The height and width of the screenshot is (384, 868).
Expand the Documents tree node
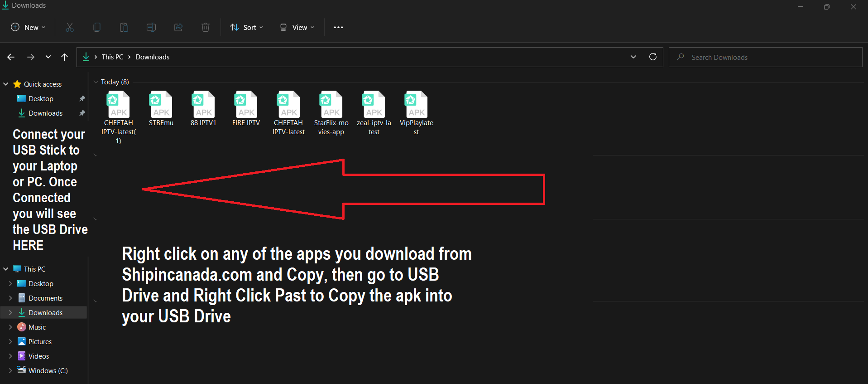pyautogui.click(x=10, y=298)
